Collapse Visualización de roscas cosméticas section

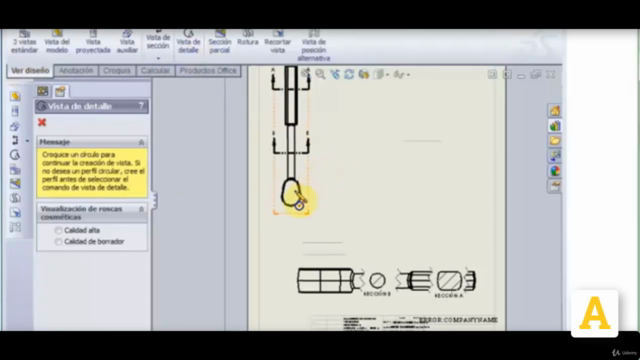click(x=141, y=209)
